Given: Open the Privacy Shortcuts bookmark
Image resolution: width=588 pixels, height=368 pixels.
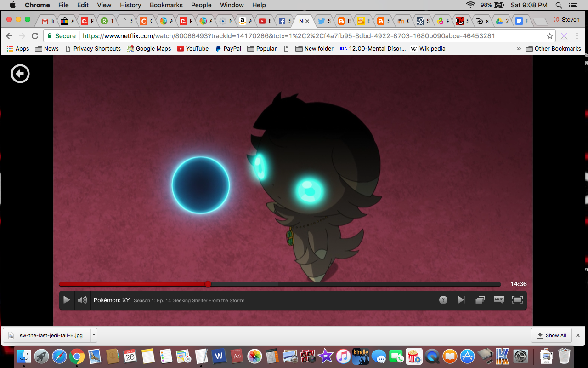Looking at the screenshot, I should click(93, 48).
